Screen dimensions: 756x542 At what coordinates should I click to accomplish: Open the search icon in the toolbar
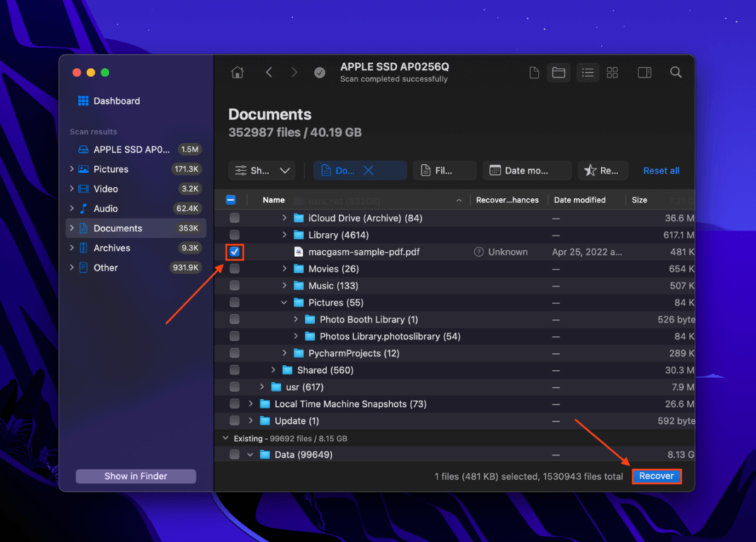point(675,71)
